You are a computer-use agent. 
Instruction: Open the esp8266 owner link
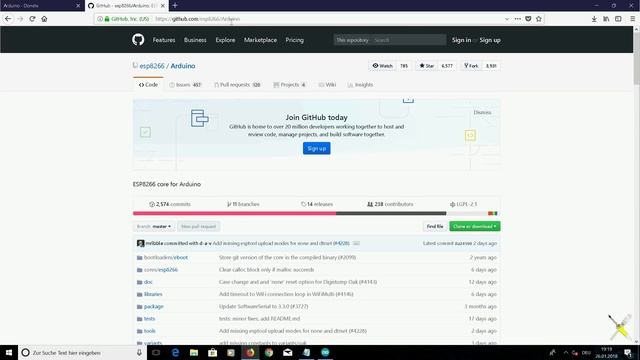(152, 66)
